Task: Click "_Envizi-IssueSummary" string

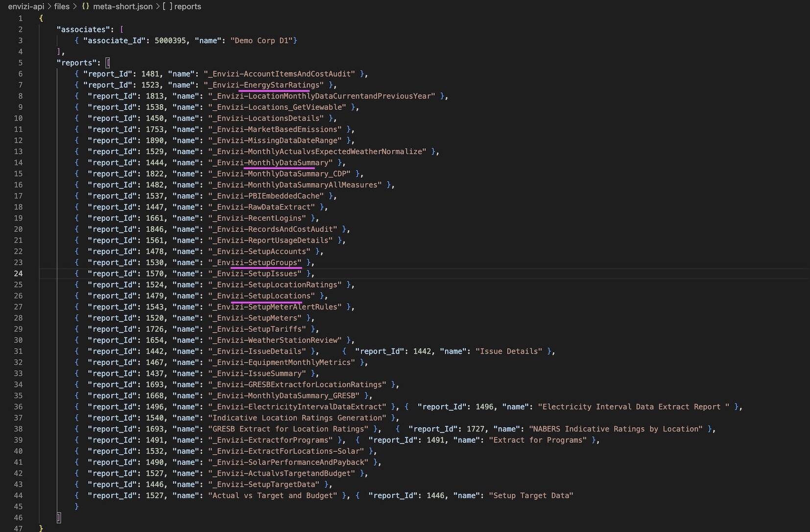Action: tap(257, 373)
